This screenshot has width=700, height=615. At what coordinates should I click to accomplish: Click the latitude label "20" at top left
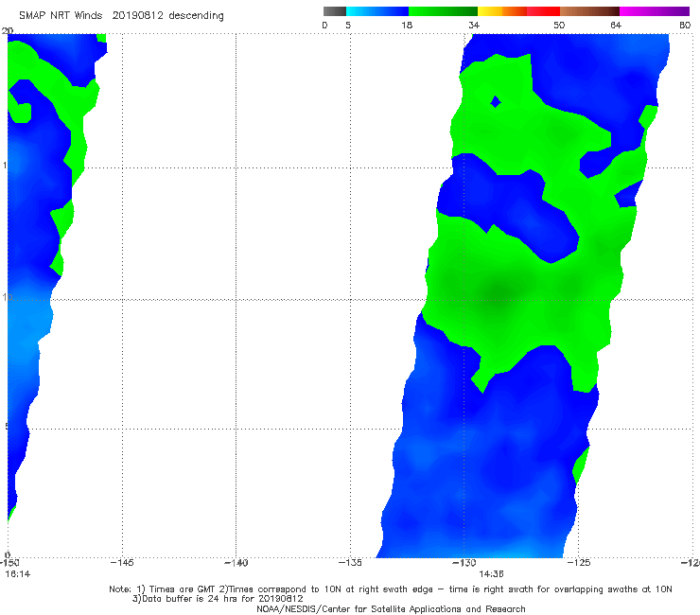(8, 30)
